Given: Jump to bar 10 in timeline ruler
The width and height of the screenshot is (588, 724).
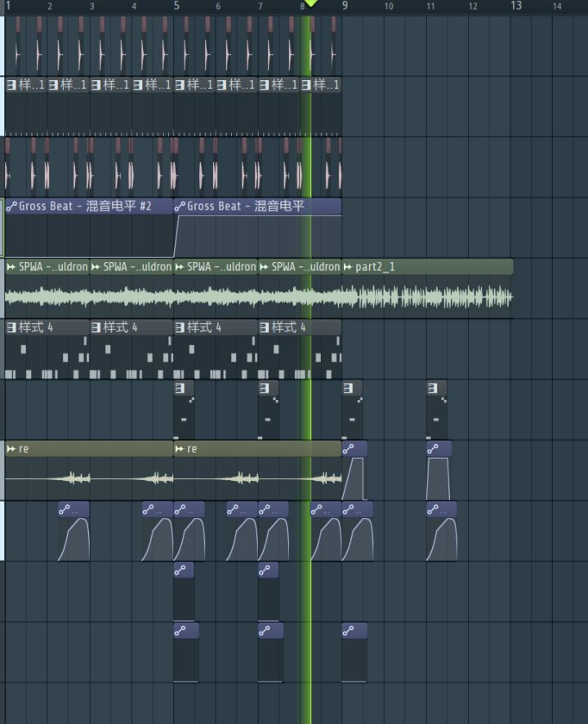Looking at the screenshot, I should click(389, 7).
